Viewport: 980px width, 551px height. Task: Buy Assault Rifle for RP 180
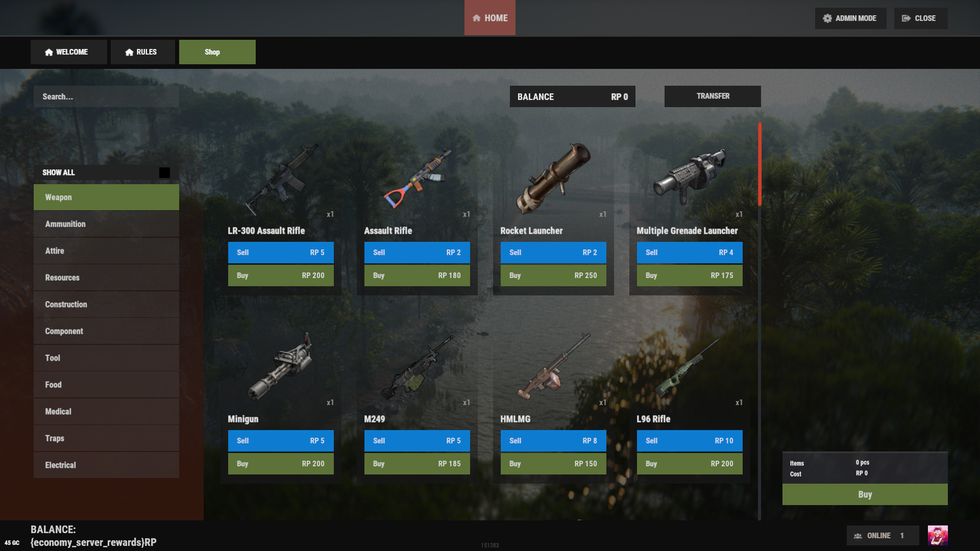click(x=417, y=275)
